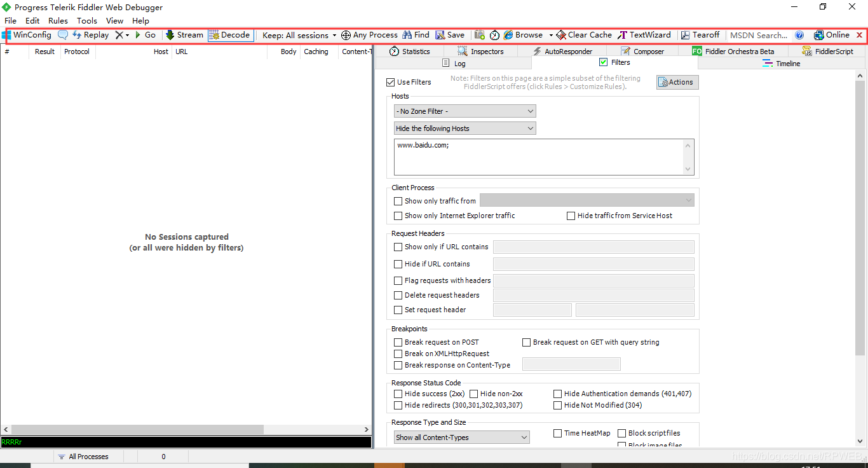Close the toolbar with the red X
Viewport: 868px width, 468px height.
860,35
